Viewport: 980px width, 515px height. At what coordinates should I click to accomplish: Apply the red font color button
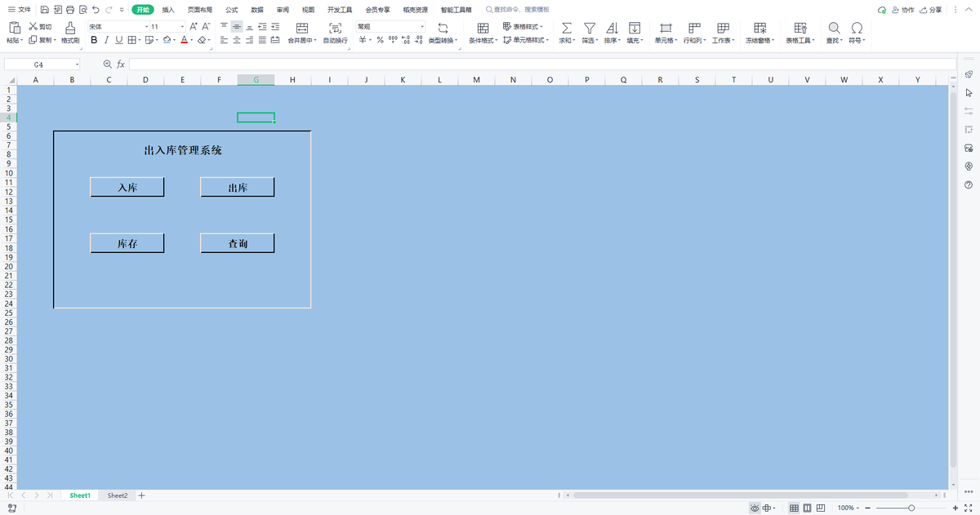point(184,39)
